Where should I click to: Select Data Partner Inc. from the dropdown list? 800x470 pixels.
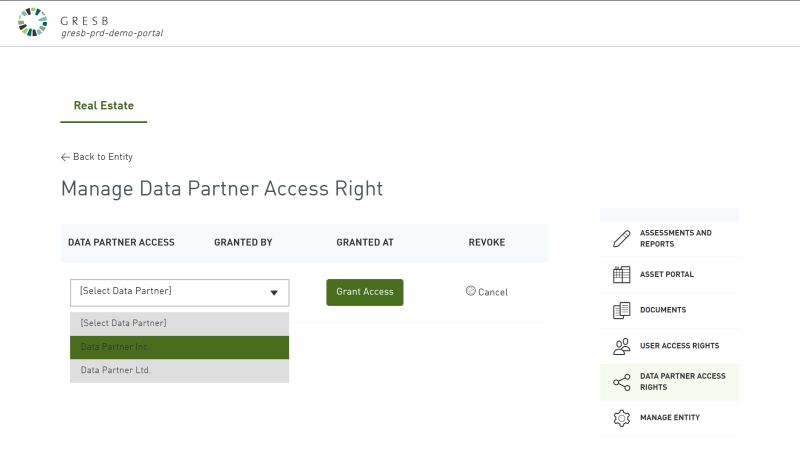[x=180, y=347]
